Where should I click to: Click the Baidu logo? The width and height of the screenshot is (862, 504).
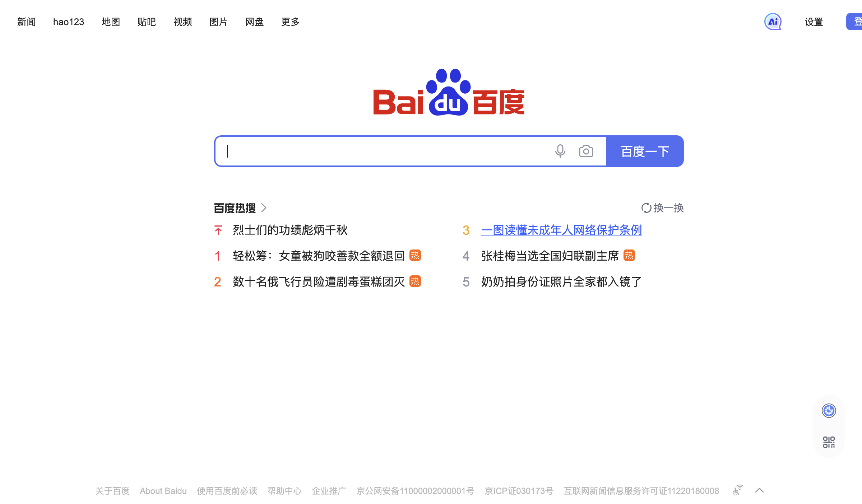click(449, 92)
